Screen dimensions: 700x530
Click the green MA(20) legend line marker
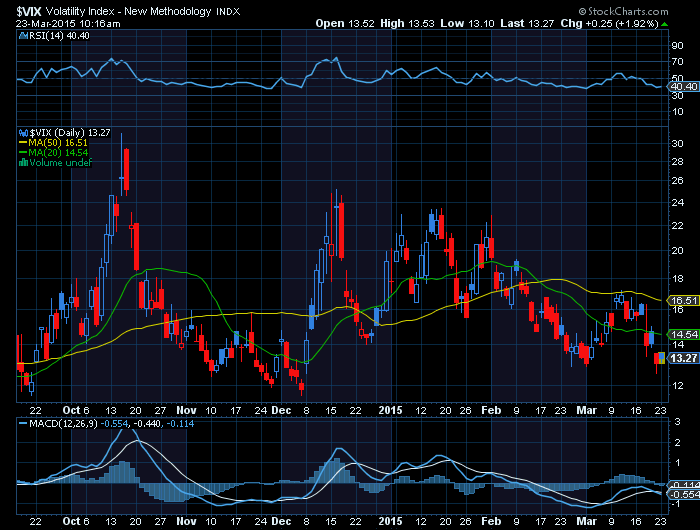[x=24, y=152]
